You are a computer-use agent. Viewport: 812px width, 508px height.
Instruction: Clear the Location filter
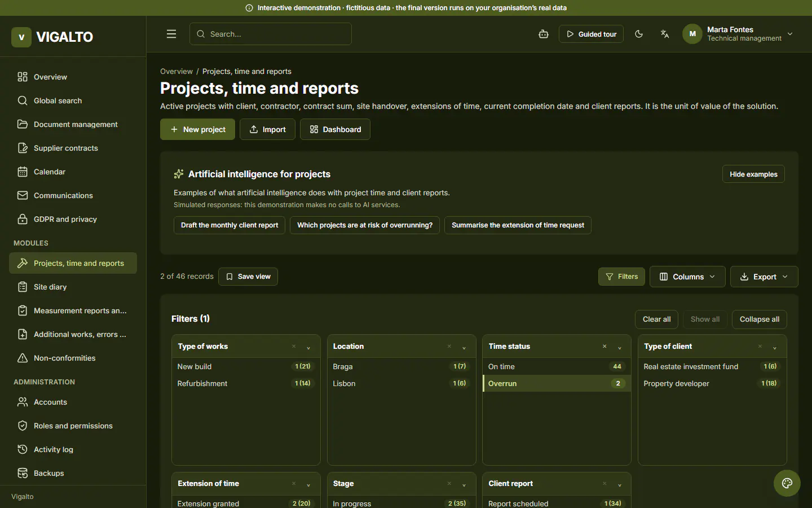pos(449,347)
